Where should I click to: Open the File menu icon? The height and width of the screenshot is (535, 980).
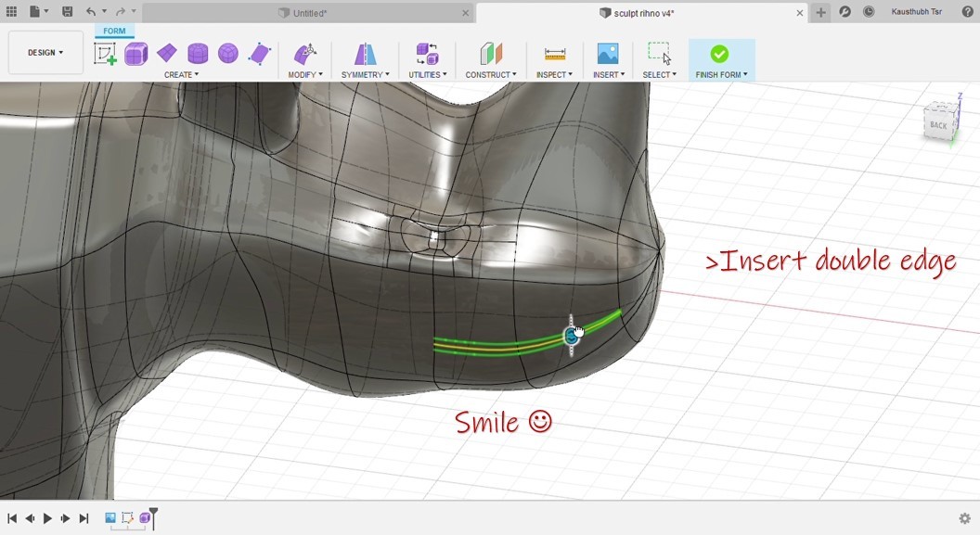(x=38, y=12)
